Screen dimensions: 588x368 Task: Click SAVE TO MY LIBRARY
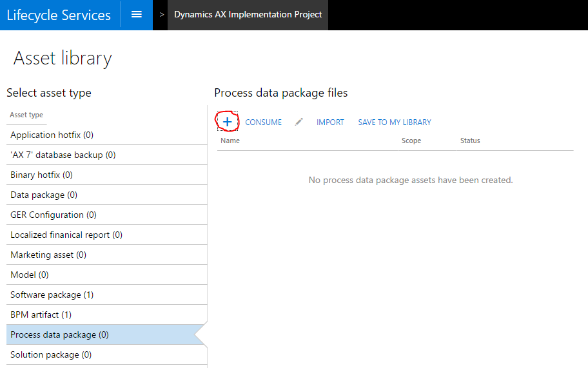pos(395,122)
